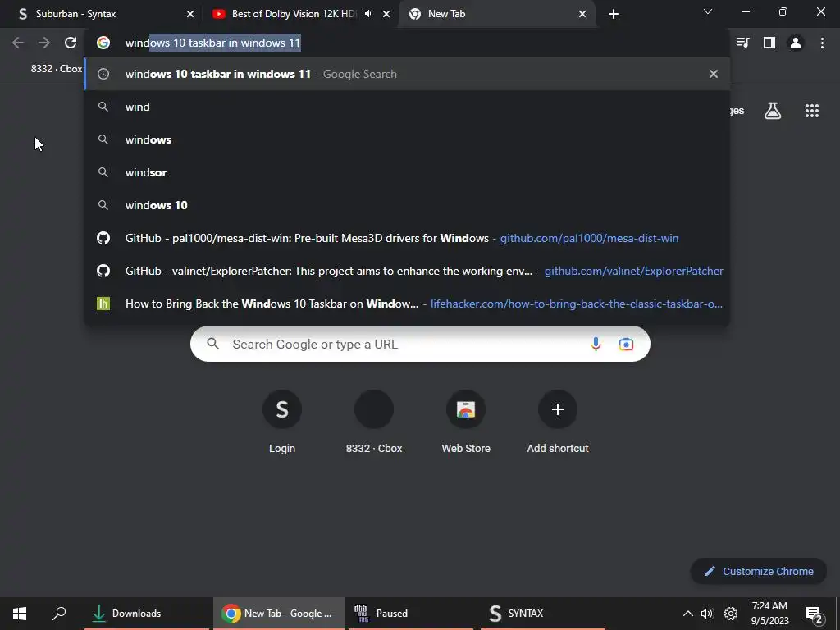840x630 pixels.
Task: Open the settings gear tray icon
Action: 731,614
